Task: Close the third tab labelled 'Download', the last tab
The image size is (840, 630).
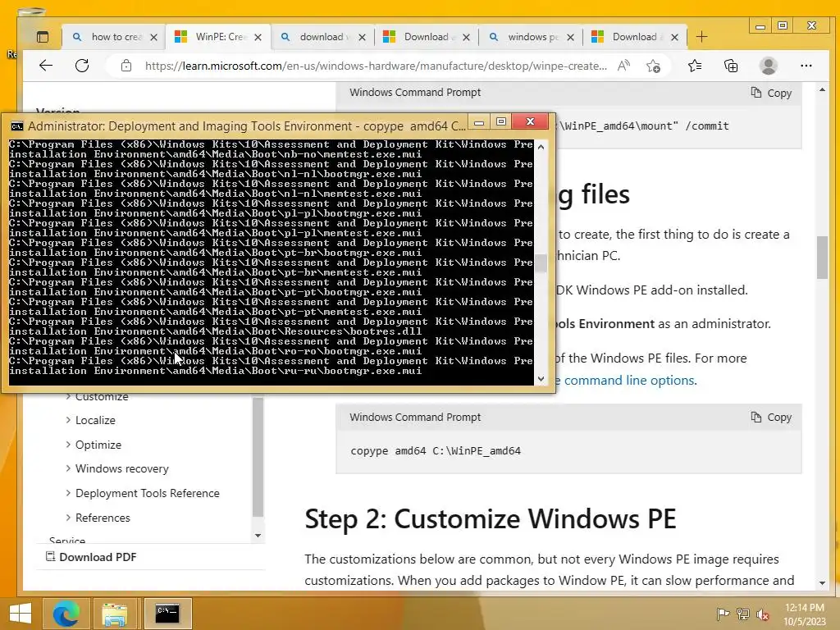Action: point(674,37)
